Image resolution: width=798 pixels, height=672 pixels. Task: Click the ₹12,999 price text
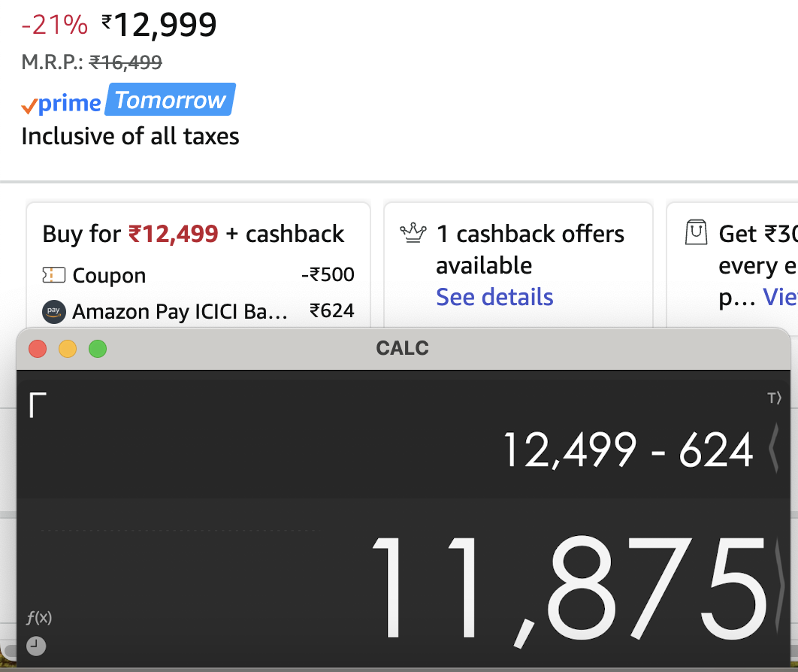pos(159,24)
